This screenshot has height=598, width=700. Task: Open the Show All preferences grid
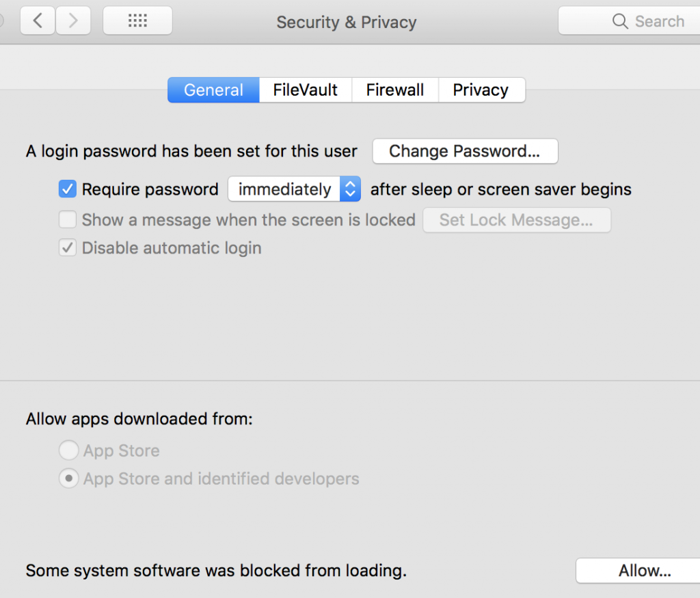click(x=137, y=21)
